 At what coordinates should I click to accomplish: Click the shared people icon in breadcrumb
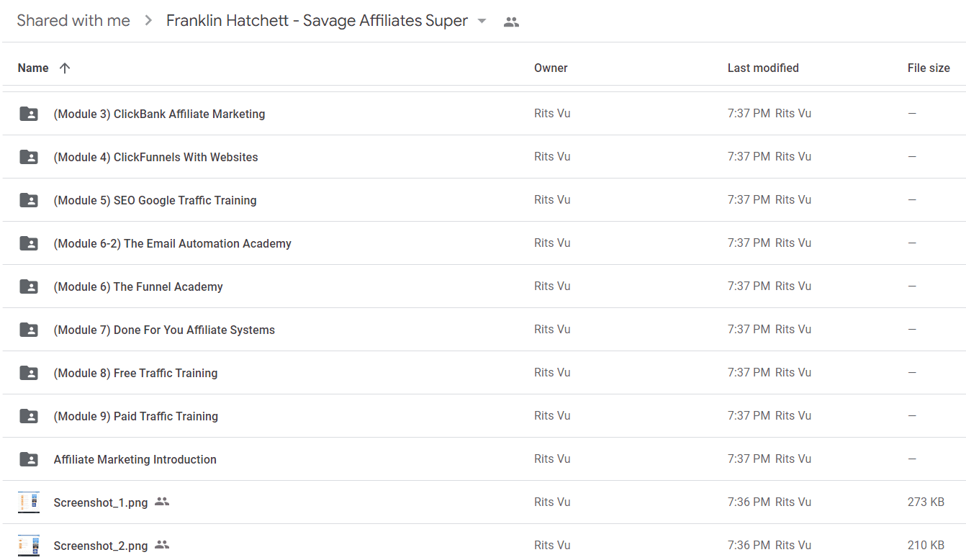click(x=511, y=22)
